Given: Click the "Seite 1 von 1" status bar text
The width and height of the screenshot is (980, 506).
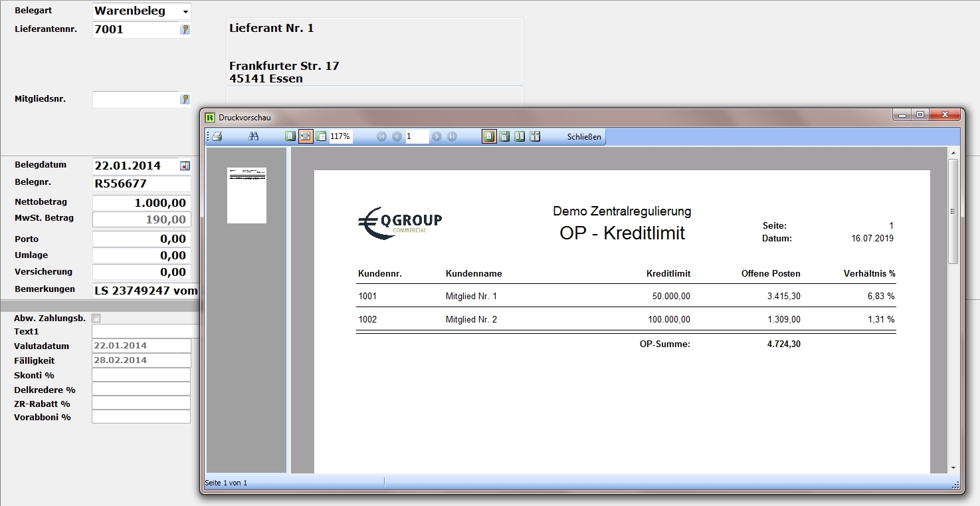Looking at the screenshot, I should point(226,483).
